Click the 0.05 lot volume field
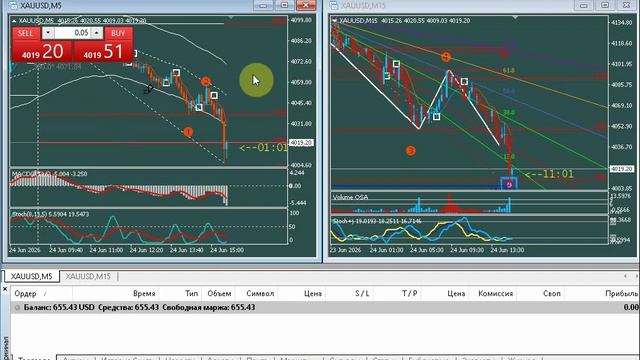Image resolution: width=640 pixels, height=360 pixels. coord(72,33)
